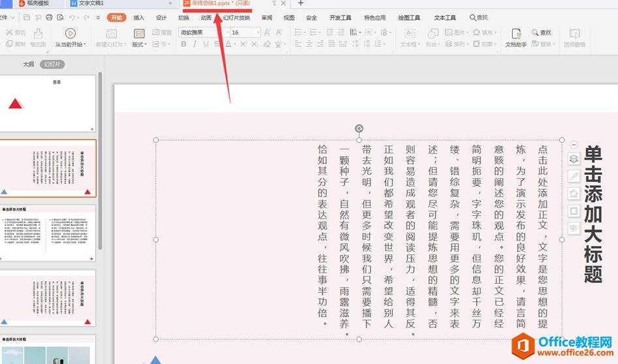Expand the 版式 layout dropdown
Image resolution: width=618 pixels, height=364 pixels.
[x=146, y=44]
